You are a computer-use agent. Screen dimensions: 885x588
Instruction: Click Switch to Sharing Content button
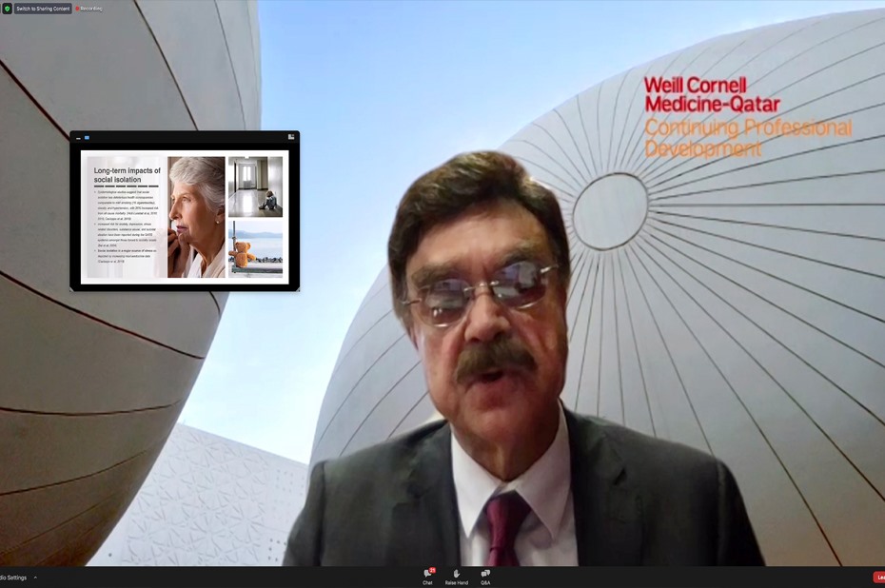pyautogui.click(x=43, y=9)
